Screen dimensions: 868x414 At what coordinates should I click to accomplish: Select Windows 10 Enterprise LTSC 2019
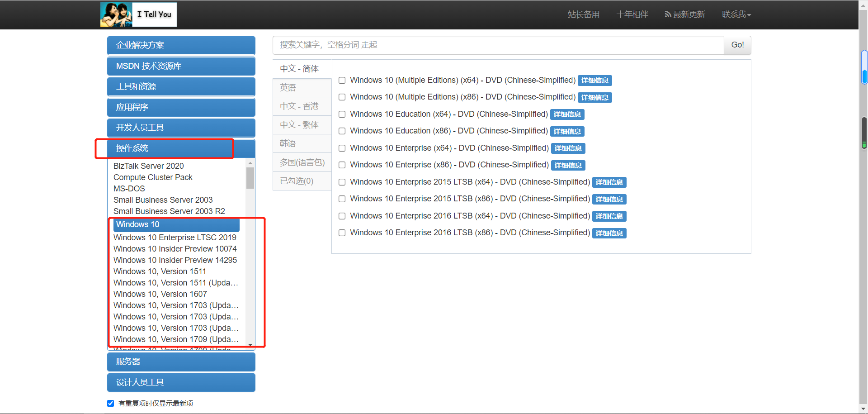175,237
